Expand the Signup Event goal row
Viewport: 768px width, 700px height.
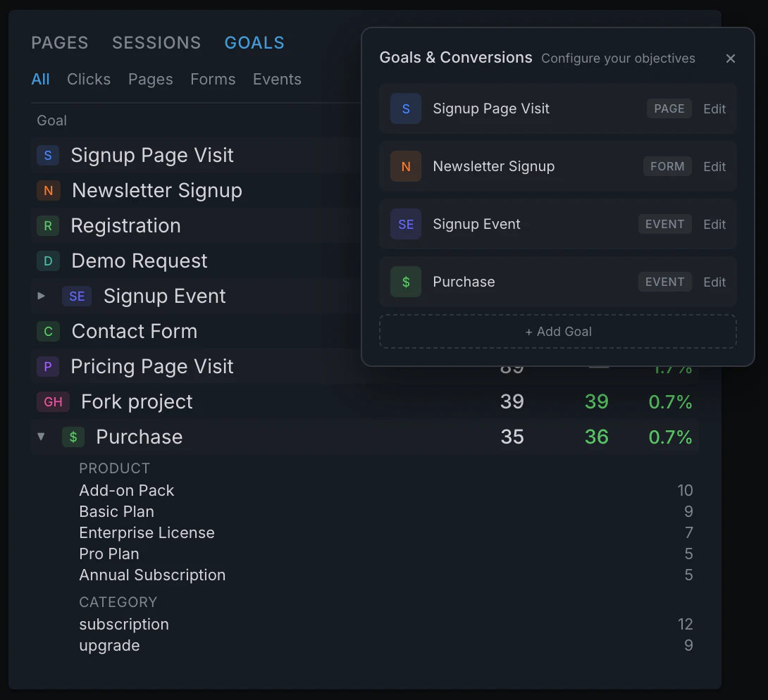pos(41,296)
